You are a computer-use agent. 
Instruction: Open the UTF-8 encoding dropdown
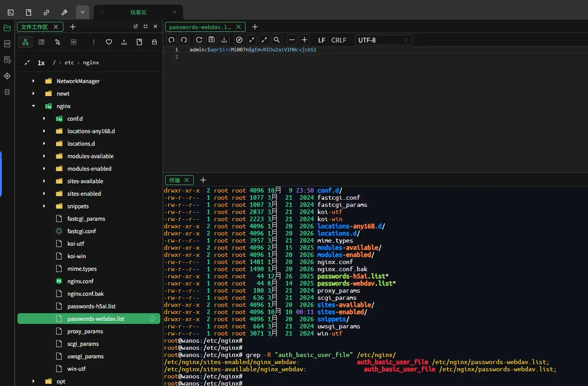pyautogui.click(x=384, y=40)
